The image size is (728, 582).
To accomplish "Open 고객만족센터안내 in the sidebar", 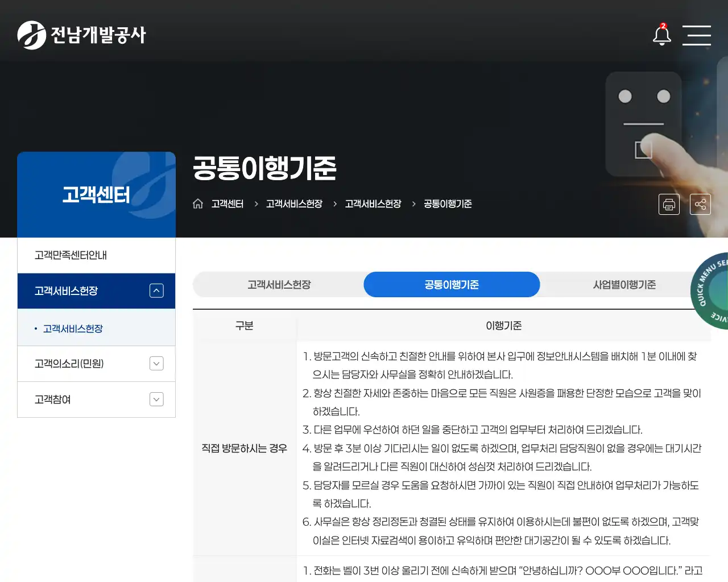I will click(96, 255).
